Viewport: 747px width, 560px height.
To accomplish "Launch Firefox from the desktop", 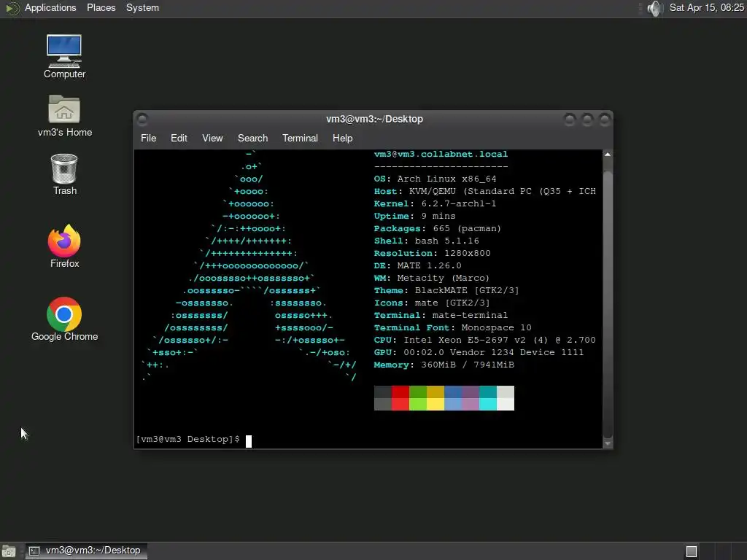I will (64, 246).
